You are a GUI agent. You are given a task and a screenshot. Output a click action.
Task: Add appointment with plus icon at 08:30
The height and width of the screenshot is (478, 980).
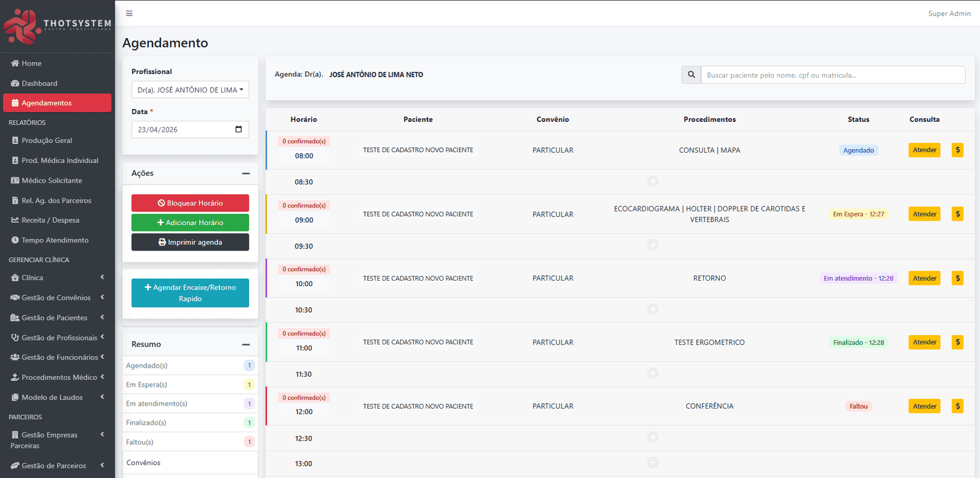653,181
